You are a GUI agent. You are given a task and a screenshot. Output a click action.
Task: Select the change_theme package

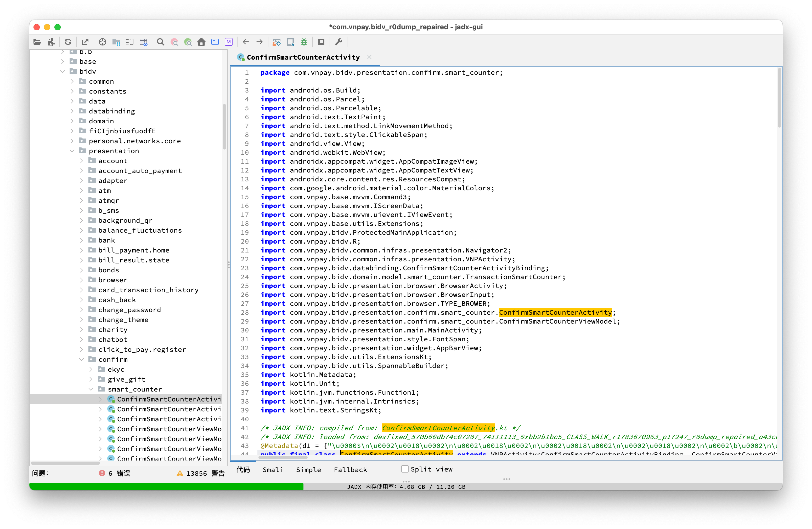pyautogui.click(x=123, y=320)
